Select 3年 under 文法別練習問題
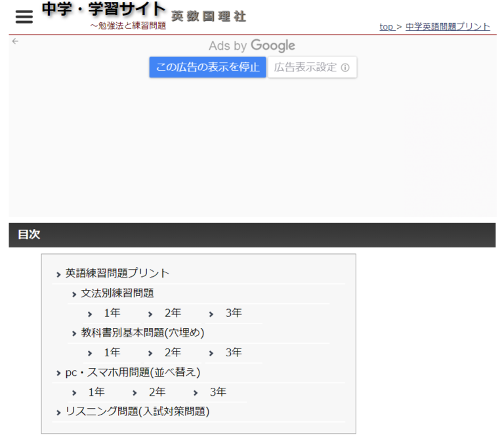 234,313
